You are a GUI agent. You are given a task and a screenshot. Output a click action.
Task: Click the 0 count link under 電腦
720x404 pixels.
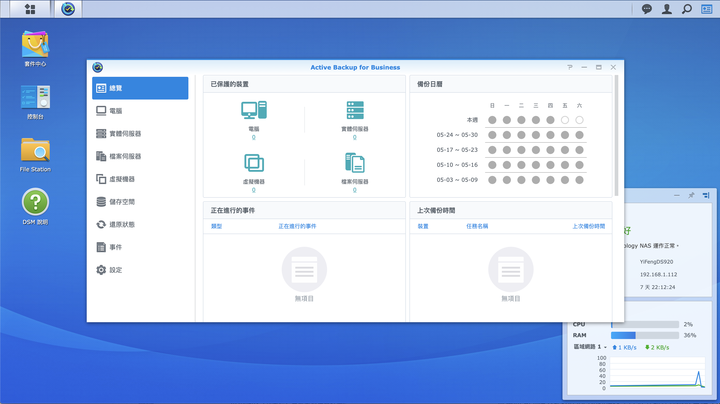pos(253,137)
